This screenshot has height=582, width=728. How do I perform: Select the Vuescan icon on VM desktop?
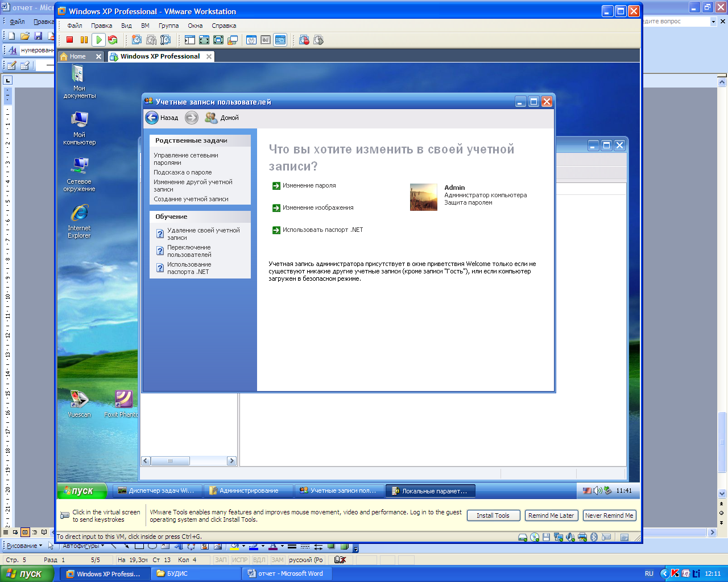[x=79, y=404]
